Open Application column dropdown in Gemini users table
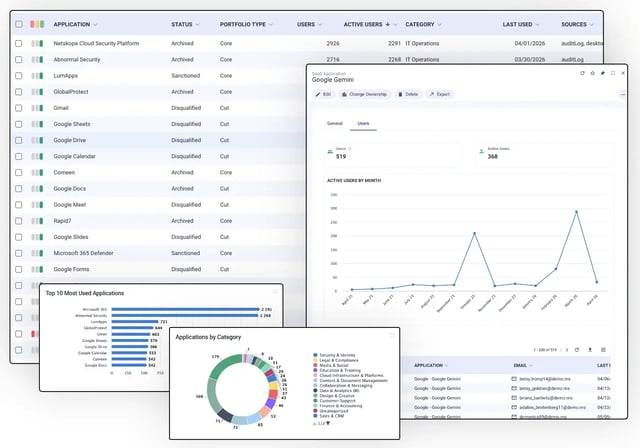Image resolution: width=640 pixels, height=448 pixels. pos(447,366)
